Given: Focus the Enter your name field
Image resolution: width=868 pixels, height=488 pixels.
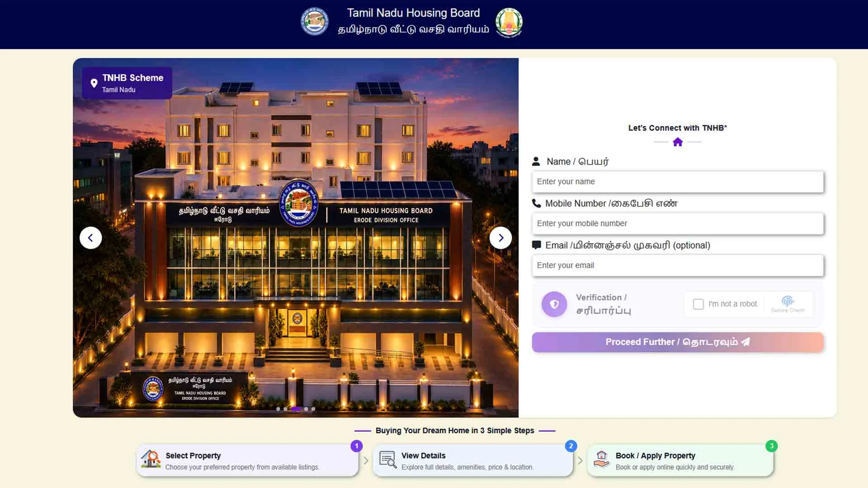Looking at the screenshot, I should (678, 182).
